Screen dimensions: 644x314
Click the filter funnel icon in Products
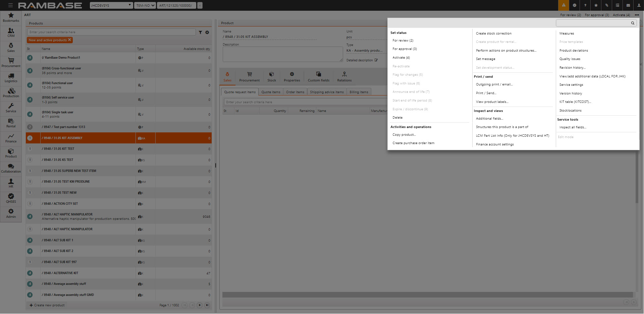tap(200, 33)
